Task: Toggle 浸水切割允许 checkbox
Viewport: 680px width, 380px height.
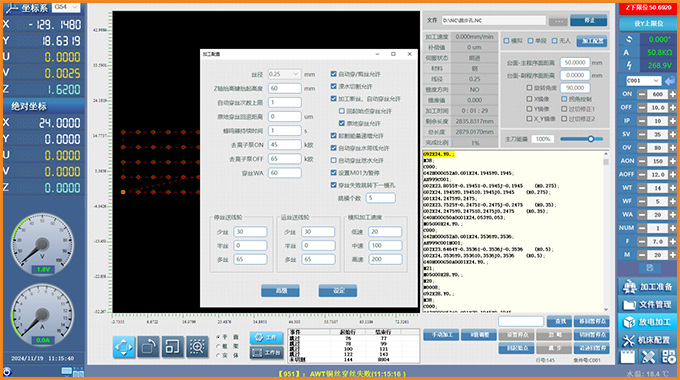Action: click(333, 86)
